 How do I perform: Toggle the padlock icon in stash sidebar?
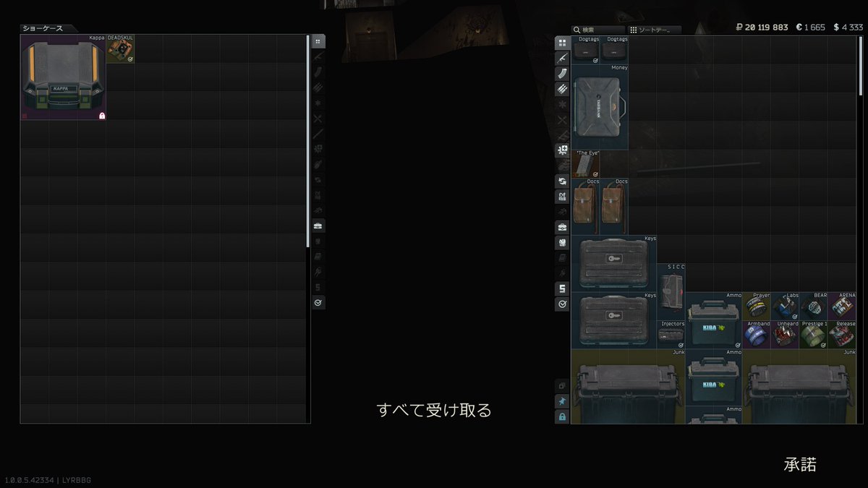pos(562,417)
